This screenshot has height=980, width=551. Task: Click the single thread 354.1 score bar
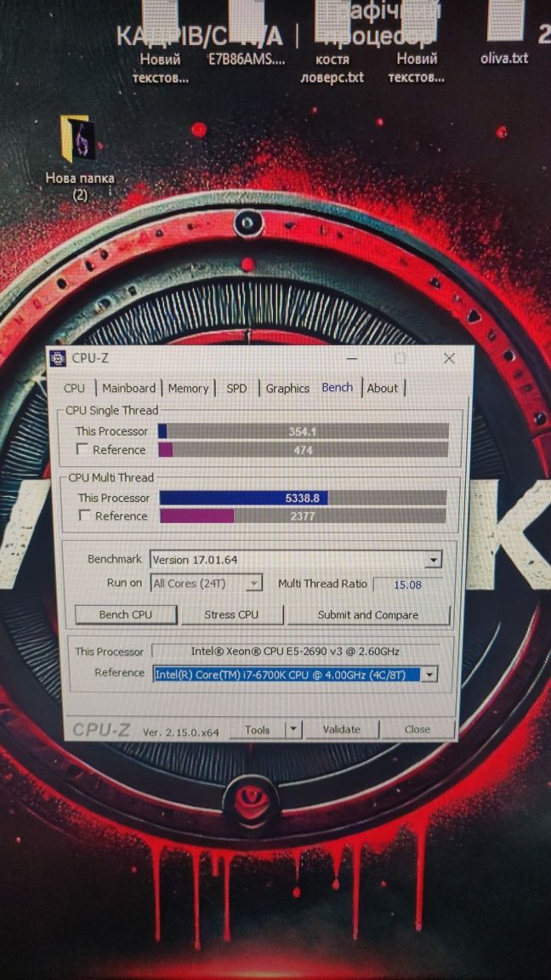pyautogui.click(x=303, y=431)
